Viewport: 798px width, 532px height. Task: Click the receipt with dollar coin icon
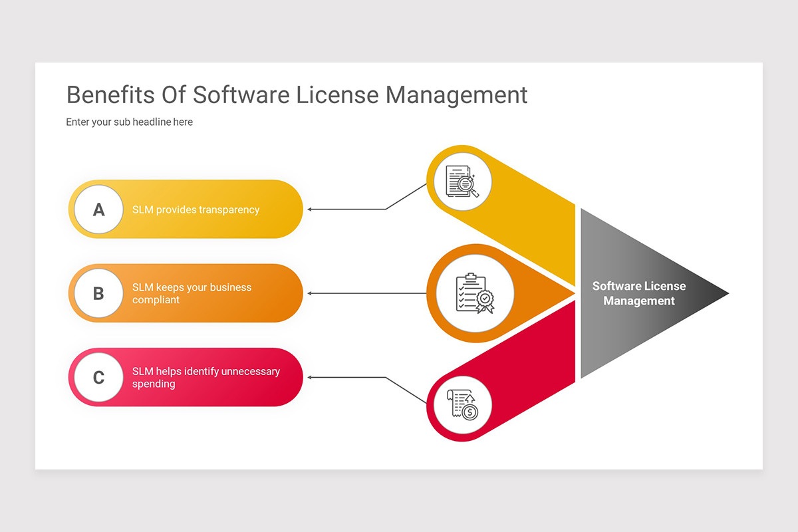(x=461, y=404)
